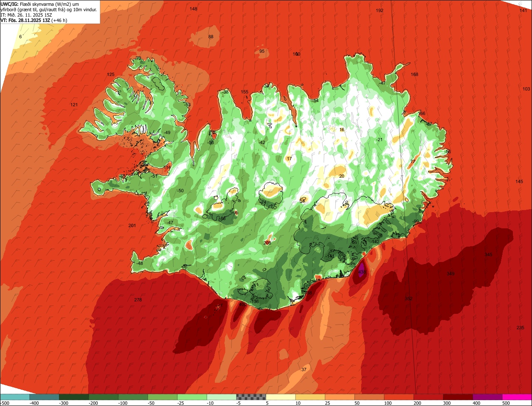This screenshot has width=532, height=406.
Task: Click the flux value 352 on the map
Action: pyautogui.click(x=409, y=298)
